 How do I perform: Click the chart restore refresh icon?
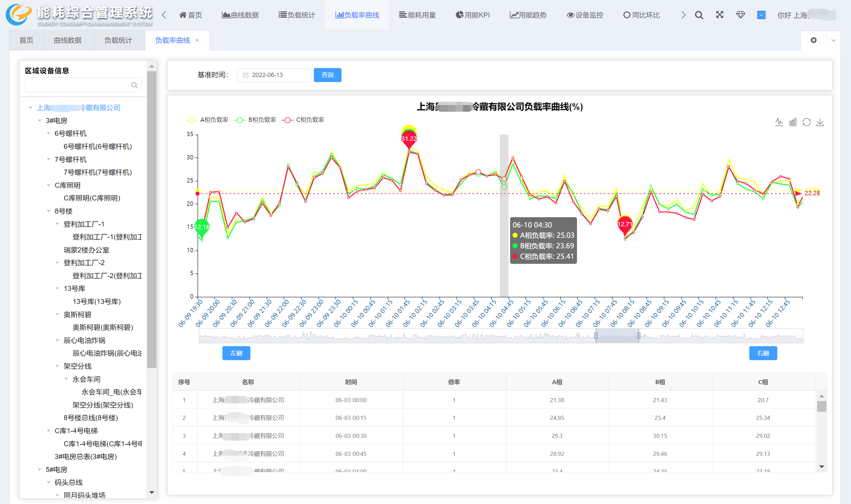pyautogui.click(x=807, y=122)
